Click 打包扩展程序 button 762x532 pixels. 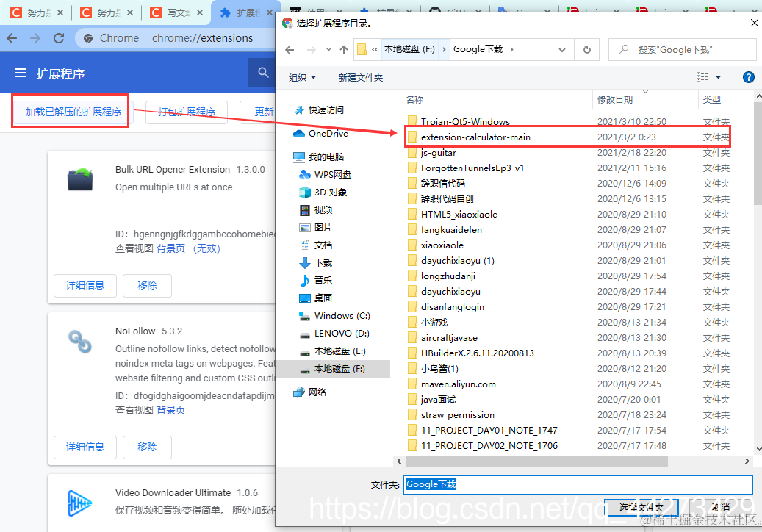(187, 112)
